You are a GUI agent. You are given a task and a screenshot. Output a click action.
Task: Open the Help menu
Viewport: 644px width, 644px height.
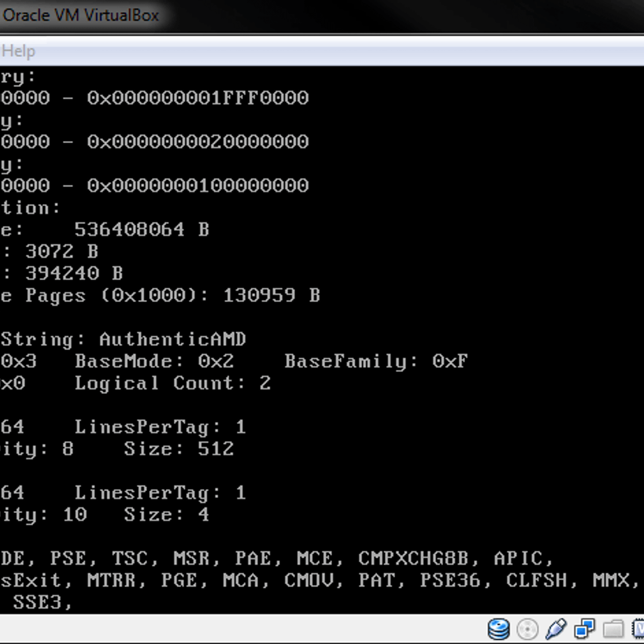pos(18,51)
